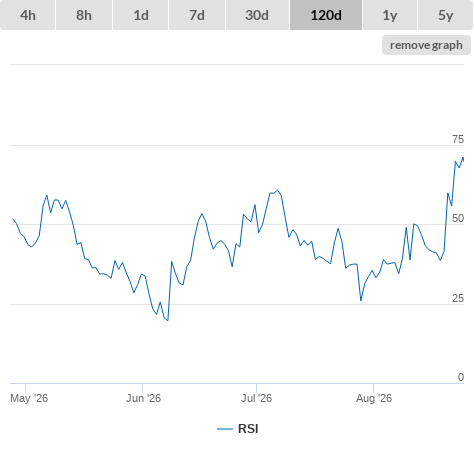Select the 30d time range tab
The height and width of the screenshot is (455, 474).
tap(257, 15)
